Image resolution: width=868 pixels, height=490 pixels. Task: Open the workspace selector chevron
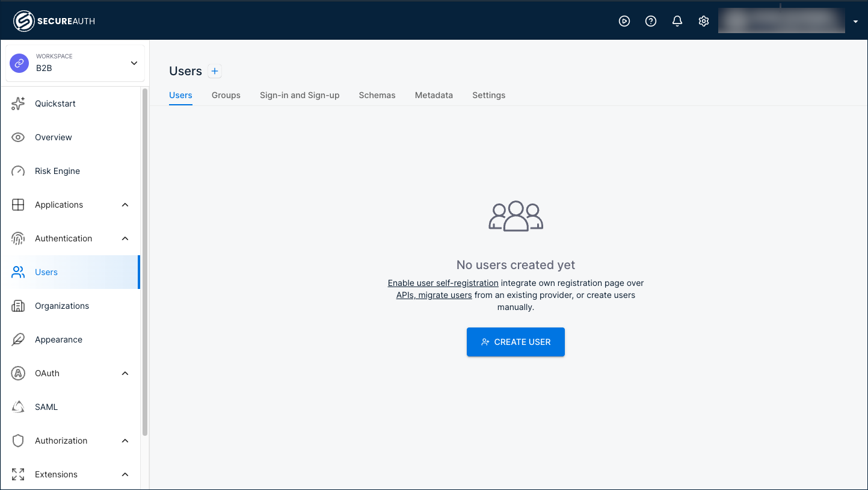134,63
